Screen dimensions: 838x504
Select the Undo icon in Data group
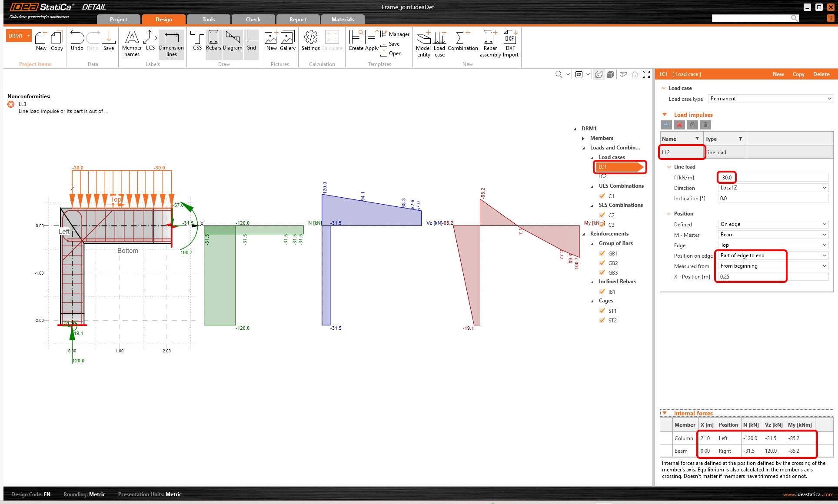pyautogui.click(x=77, y=41)
